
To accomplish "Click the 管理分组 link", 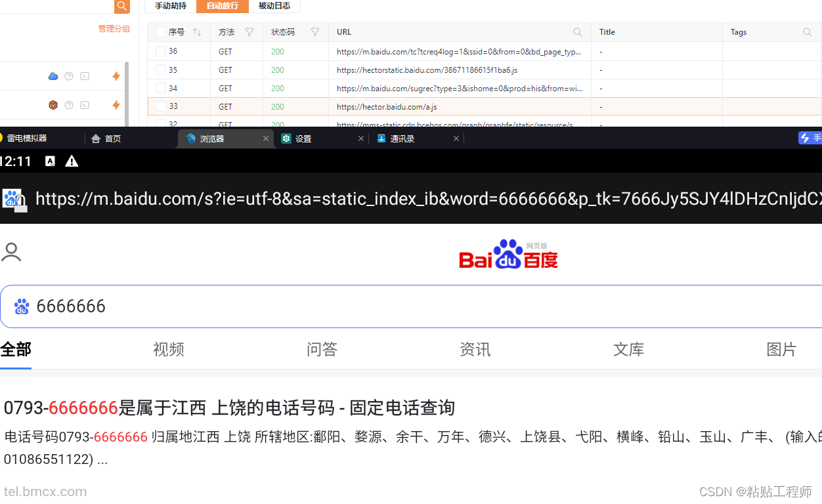I will 114,28.
